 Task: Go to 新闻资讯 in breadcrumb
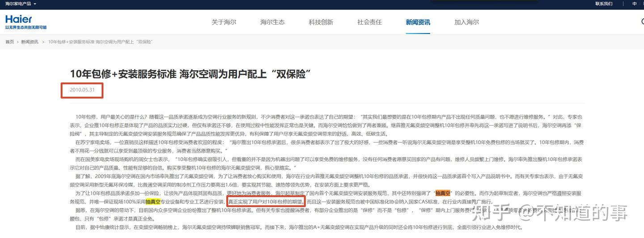point(30,42)
